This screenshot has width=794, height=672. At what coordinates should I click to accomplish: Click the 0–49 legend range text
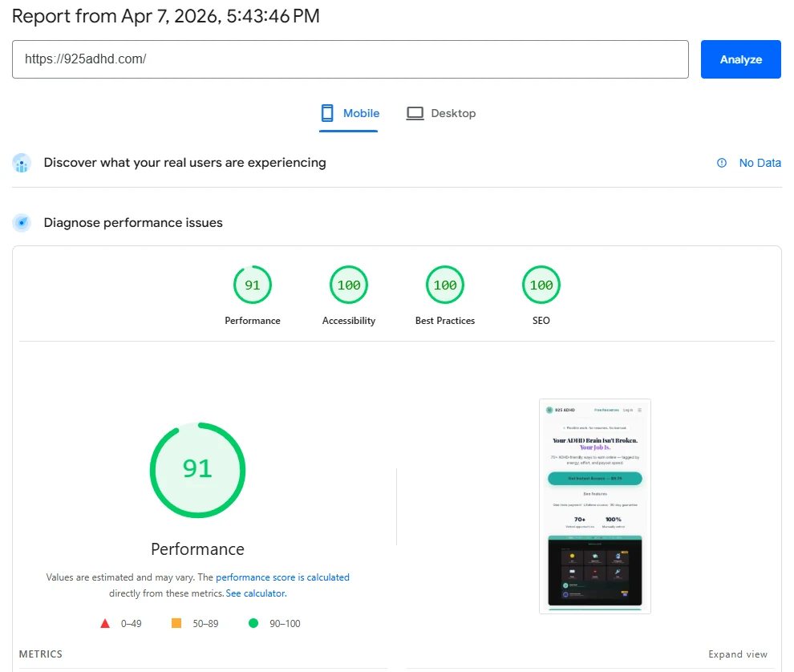click(132, 624)
